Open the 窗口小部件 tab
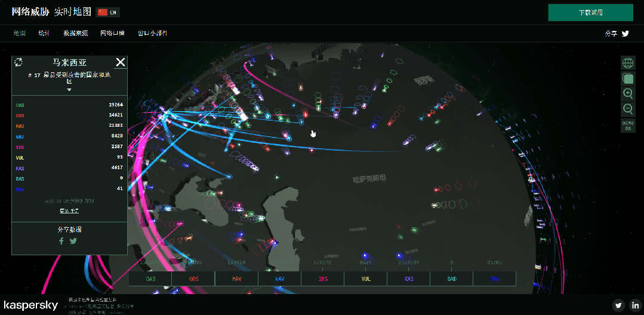The width and height of the screenshot is (644, 315). 152,33
